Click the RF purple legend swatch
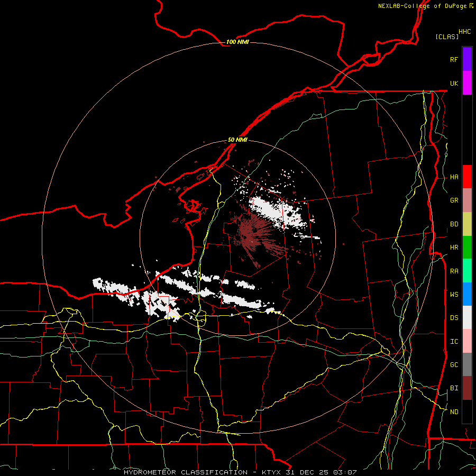The width and height of the screenshot is (476, 476). pyautogui.click(x=467, y=59)
